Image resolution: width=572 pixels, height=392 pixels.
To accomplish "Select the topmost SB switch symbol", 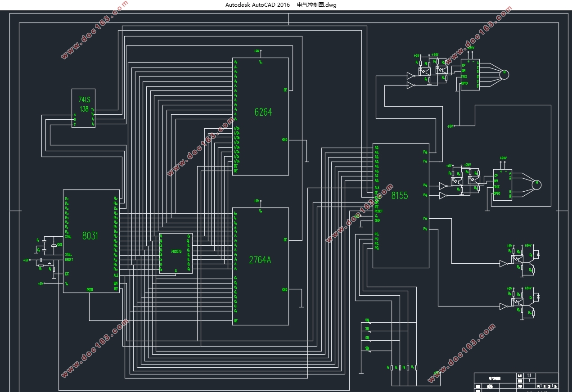I will [368, 322].
